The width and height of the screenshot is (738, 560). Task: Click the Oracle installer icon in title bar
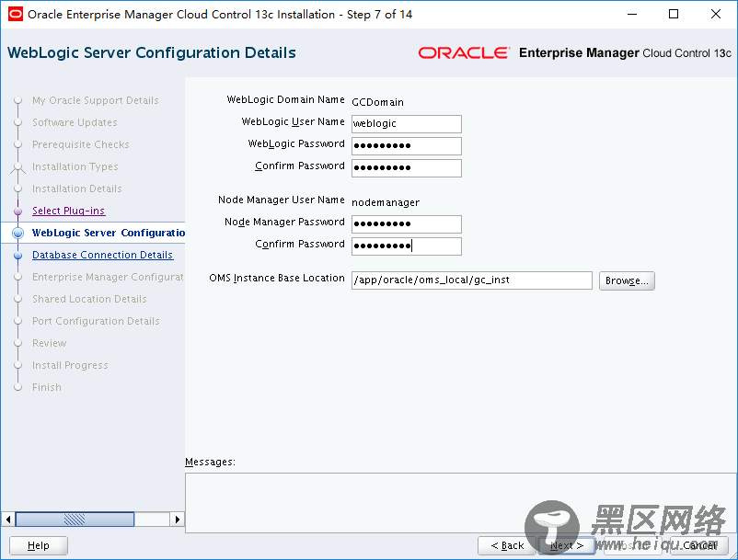pos(15,14)
